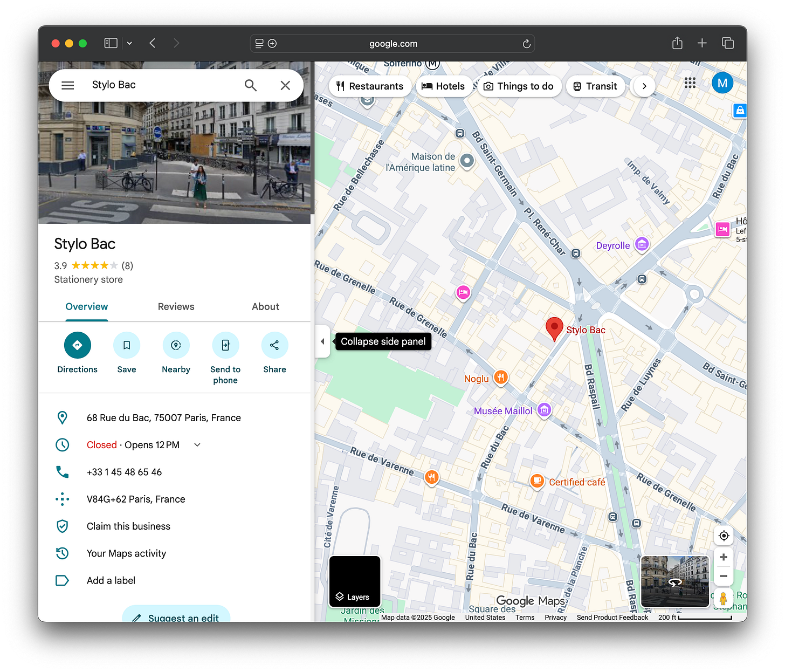Click the Privacy link

coord(555,618)
